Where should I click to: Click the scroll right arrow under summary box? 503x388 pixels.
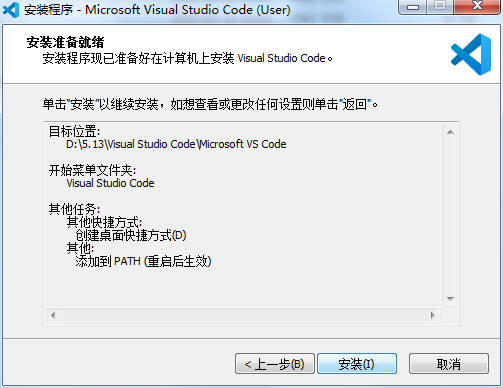433,315
